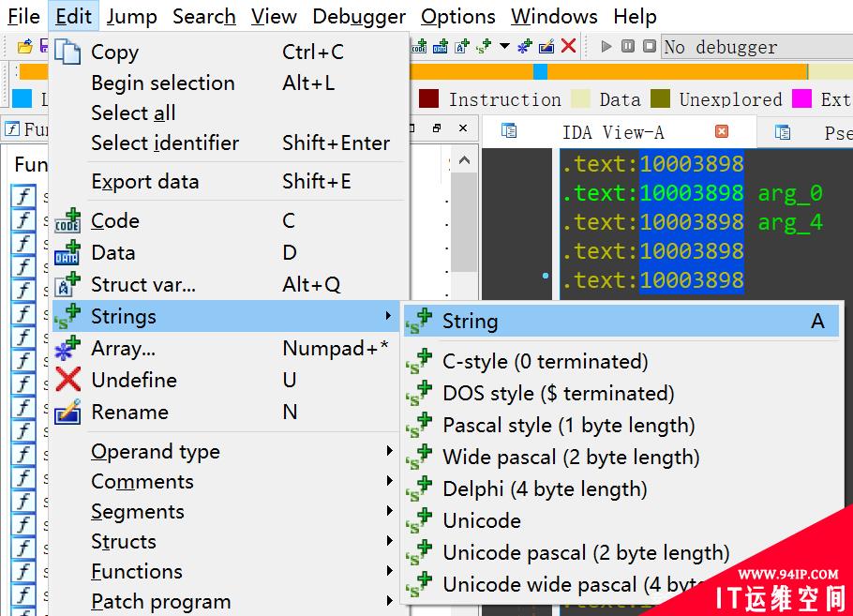Image resolution: width=853 pixels, height=616 pixels.
Task: Click the debugger pause button
Action: [627, 47]
